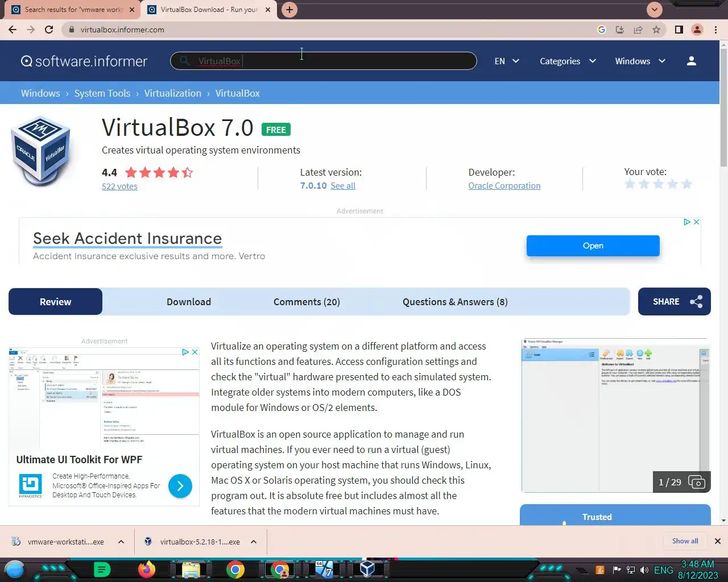Rate five stars under Your vote
This screenshot has height=582, width=728.
(x=686, y=184)
